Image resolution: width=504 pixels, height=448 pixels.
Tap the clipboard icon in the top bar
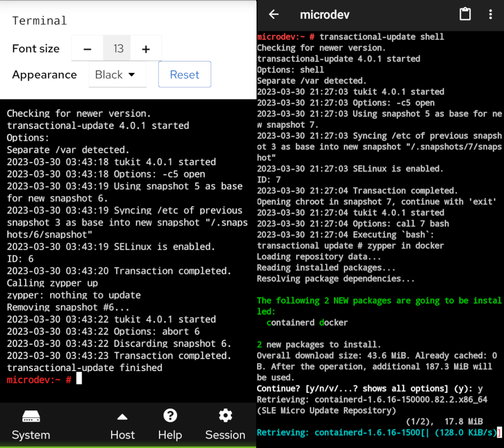[465, 14]
